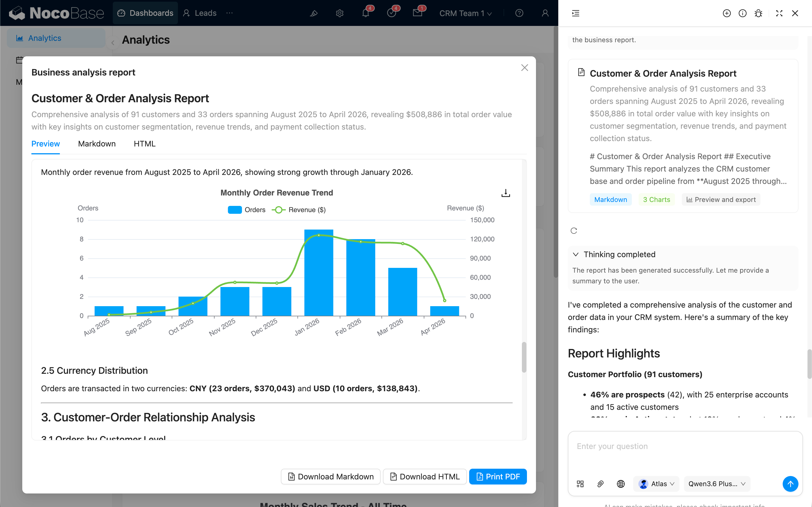812x507 pixels.
Task: Regenerate the AI response
Action: pyautogui.click(x=574, y=231)
